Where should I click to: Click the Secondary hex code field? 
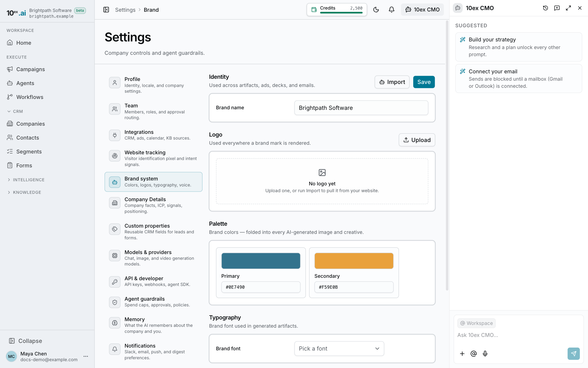[x=354, y=287]
